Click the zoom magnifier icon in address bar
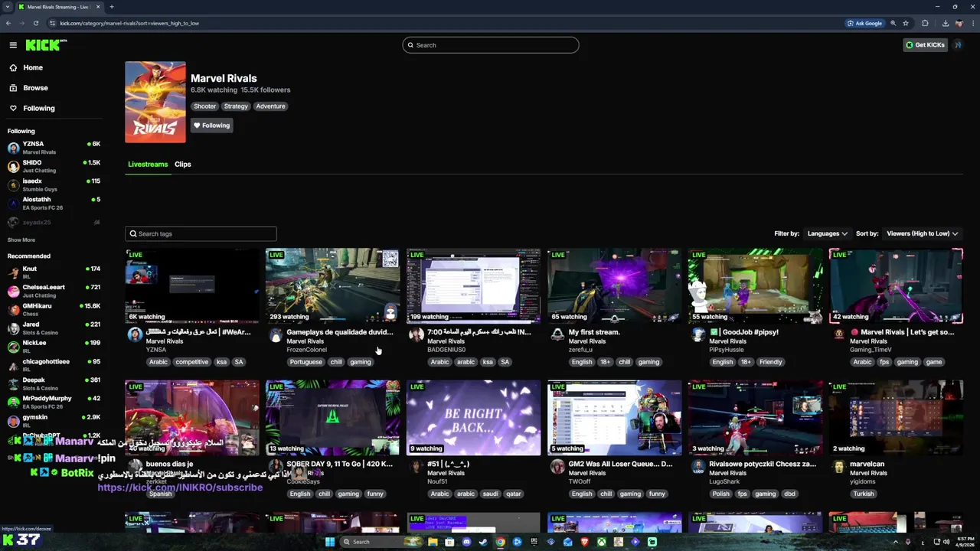Viewport: 980px width, 551px height. click(x=893, y=23)
